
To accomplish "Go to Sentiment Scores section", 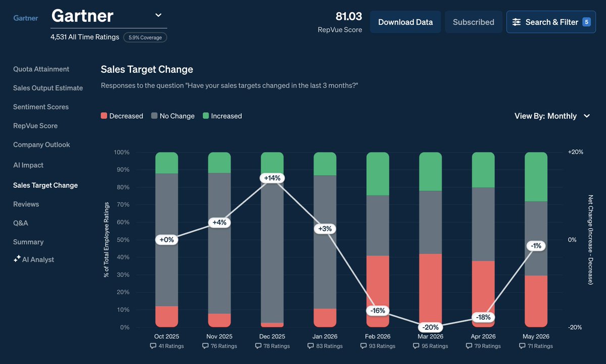I will click(x=41, y=107).
